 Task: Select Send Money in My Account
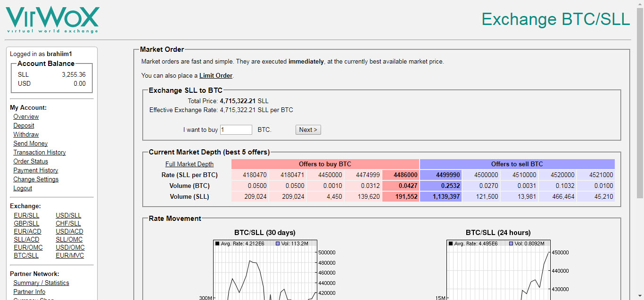30,144
